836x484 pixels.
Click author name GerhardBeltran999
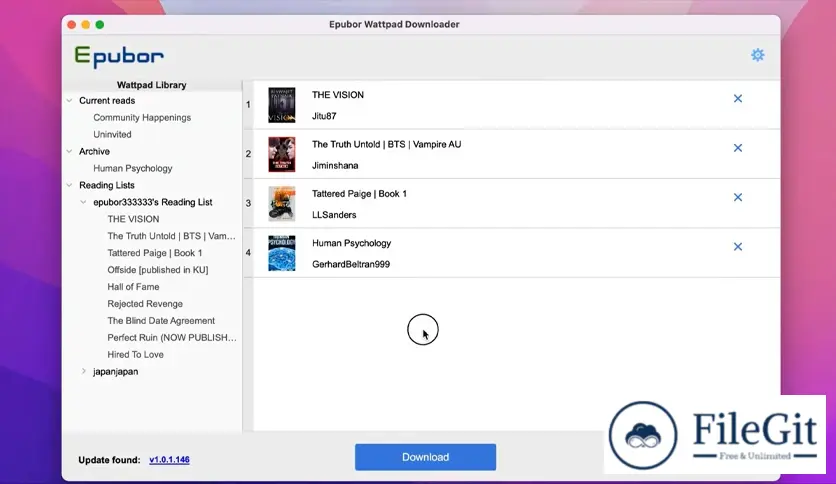(351, 264)
